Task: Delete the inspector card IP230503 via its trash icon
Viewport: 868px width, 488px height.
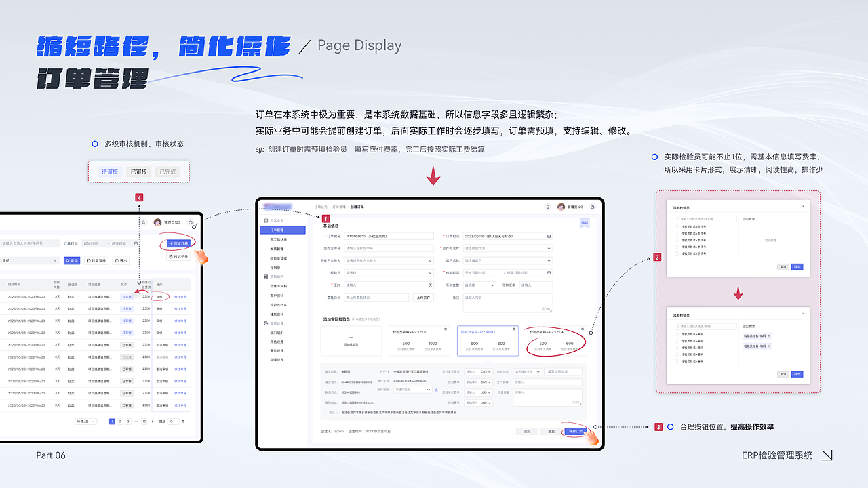Action: coord(515,329)
